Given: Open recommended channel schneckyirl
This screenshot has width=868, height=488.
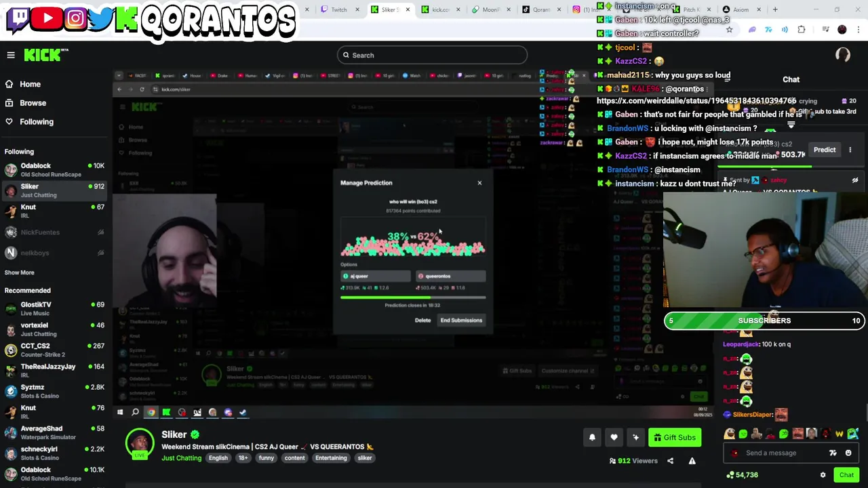Looking at the screenshot, I should pos(54,453).
